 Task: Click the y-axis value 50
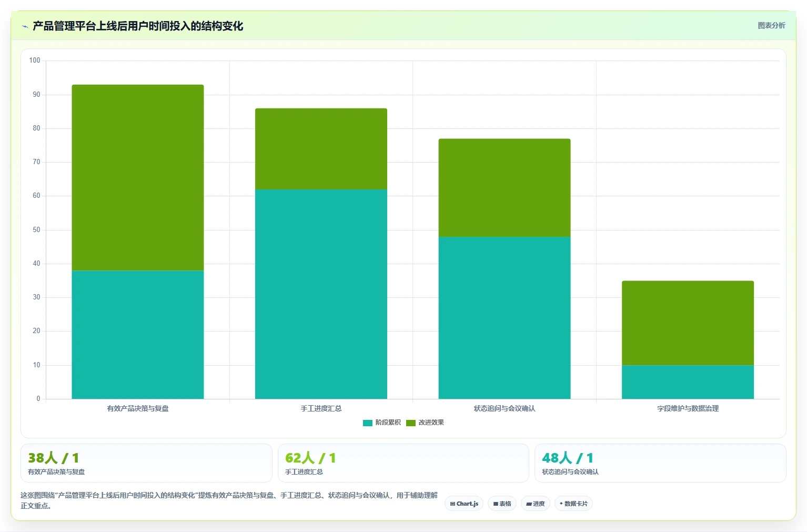point(36,230)
